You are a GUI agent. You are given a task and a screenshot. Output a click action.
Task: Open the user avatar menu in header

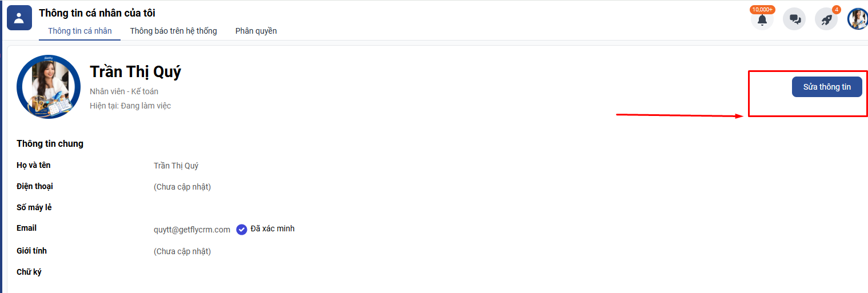click(x=858, y=19)
